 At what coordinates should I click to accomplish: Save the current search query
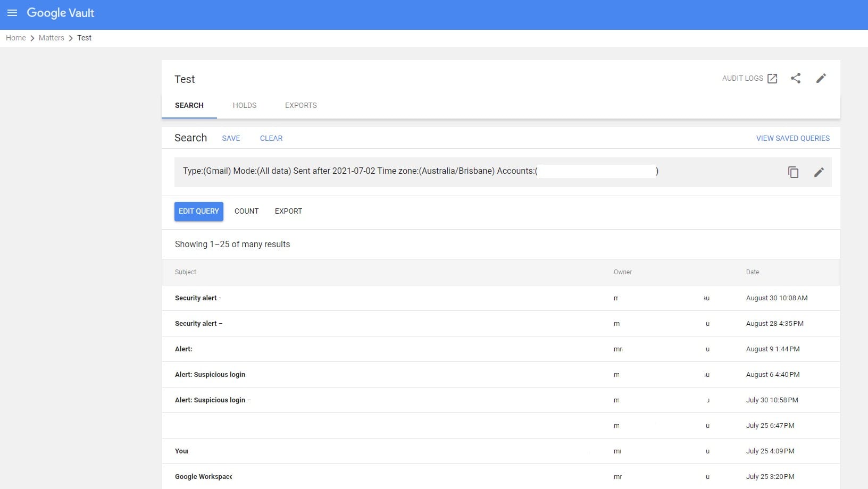pyautogui.click(x=231, y=138)
